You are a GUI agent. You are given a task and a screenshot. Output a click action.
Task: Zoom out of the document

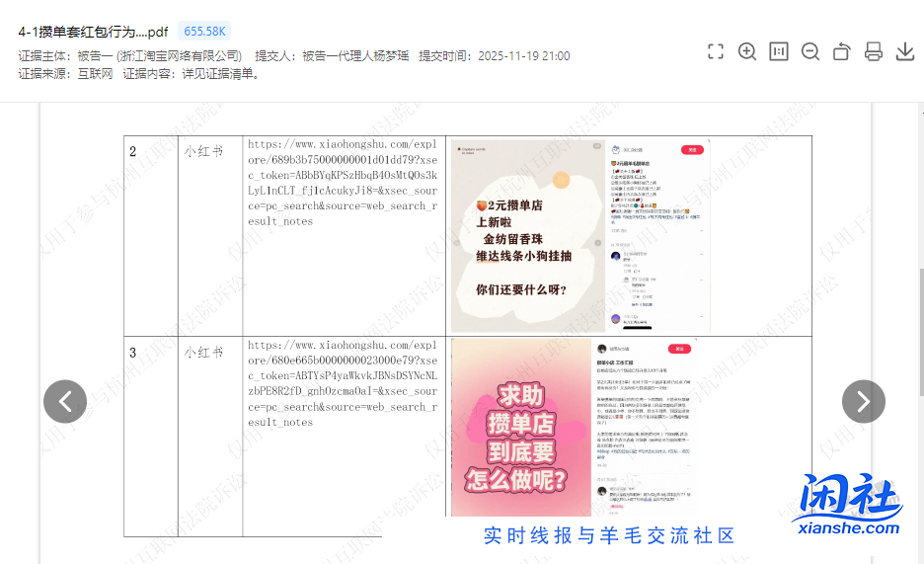click(x=810, y=52)
